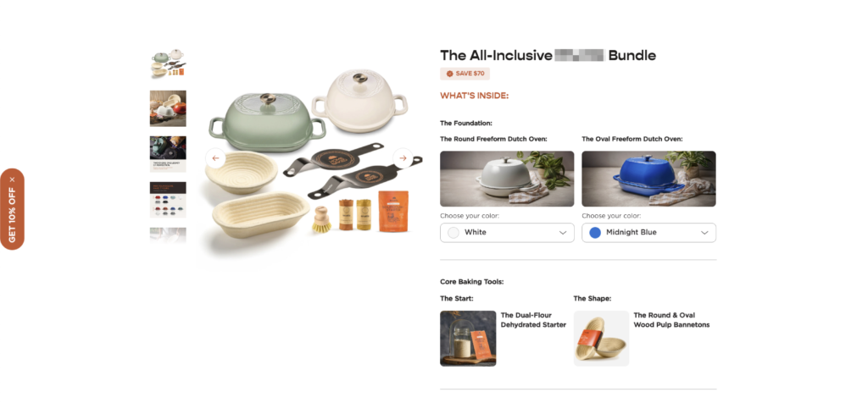
Task: Click the next image arrow in the gallery
Action: point(403,158)
